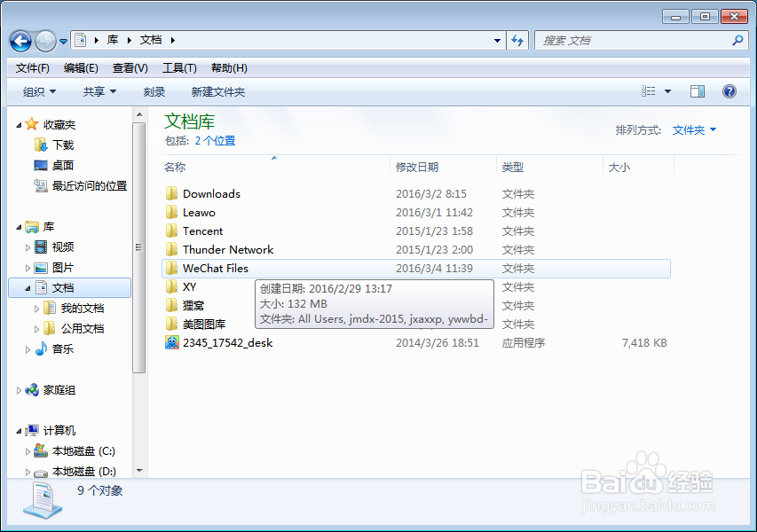Select the XY folder icon

(171, 287)
